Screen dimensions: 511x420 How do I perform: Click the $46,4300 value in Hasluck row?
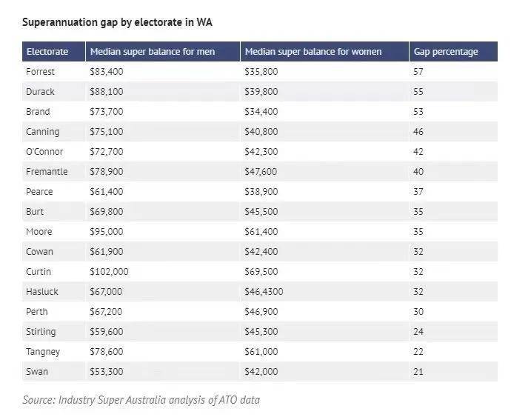click(x=264, y=292)
